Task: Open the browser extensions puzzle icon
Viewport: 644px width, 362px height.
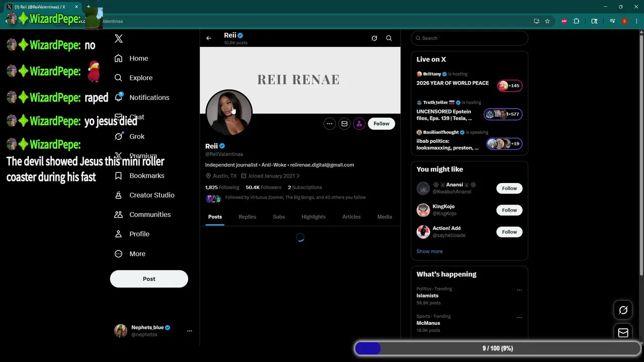Action: (x=577, y=21)
